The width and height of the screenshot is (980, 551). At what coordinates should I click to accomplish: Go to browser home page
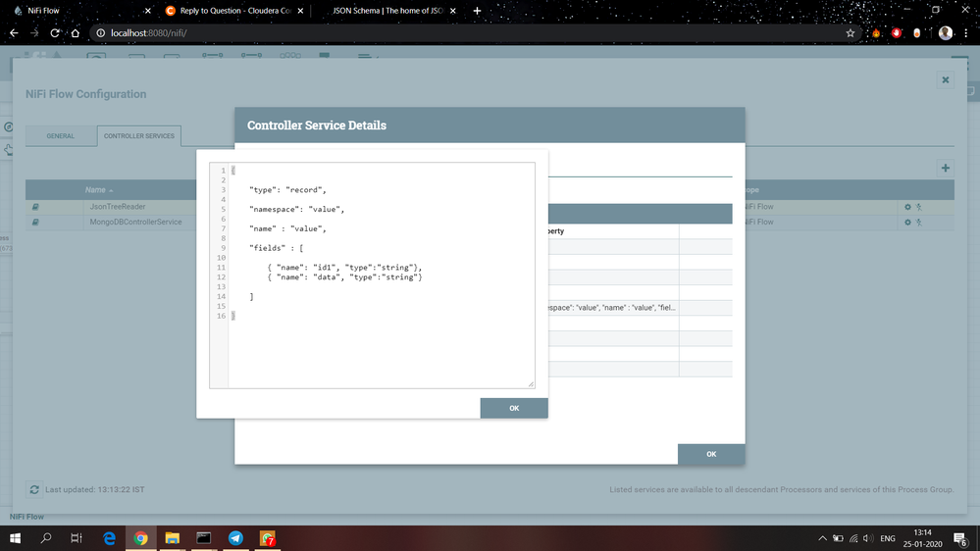[75, 33]
